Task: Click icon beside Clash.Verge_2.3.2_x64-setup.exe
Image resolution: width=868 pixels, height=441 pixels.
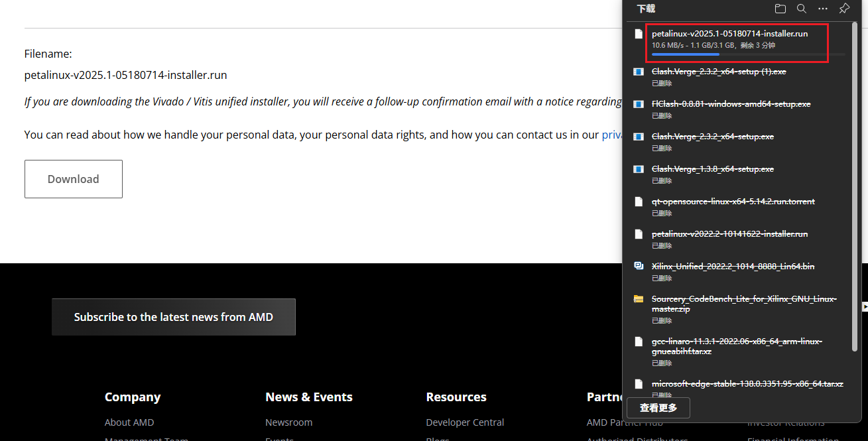Action: pyautogui.click(x=639, y=137)
